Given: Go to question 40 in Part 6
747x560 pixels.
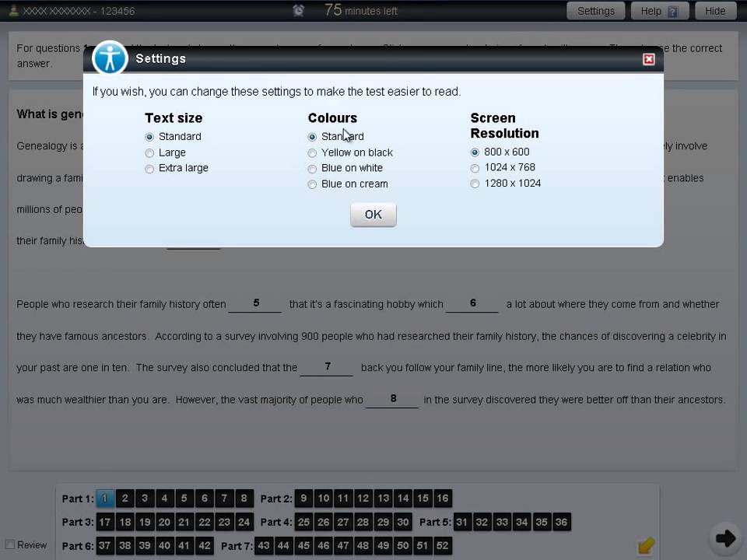Looking at the screenshot, I should (164, 546).
